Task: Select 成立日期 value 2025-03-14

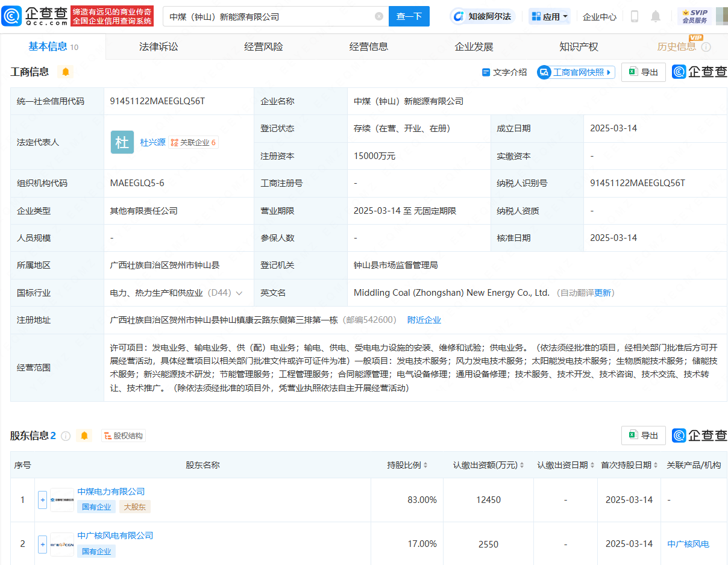Action: click(x=613, y=128)
